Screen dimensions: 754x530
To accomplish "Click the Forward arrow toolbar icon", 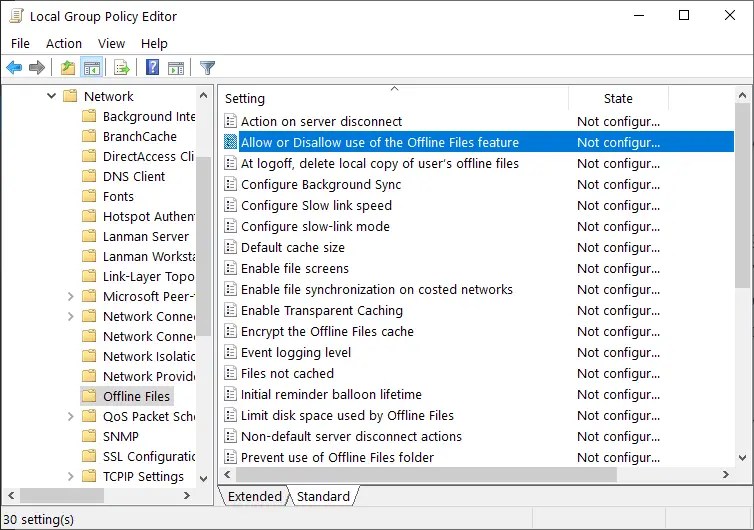I will (x=37, y=68).
